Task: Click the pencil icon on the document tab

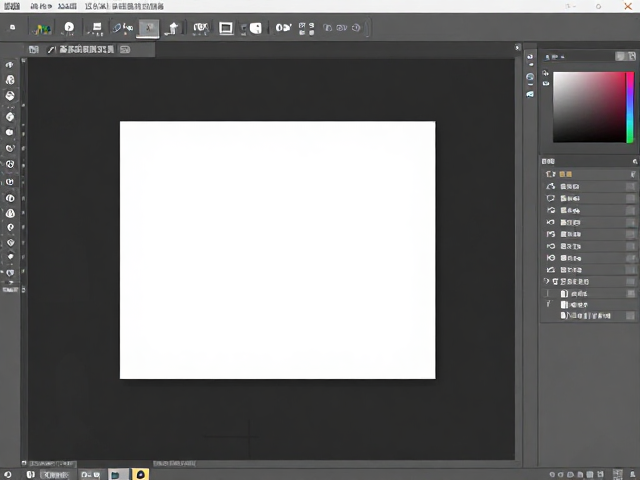Action: click(51, 50)
